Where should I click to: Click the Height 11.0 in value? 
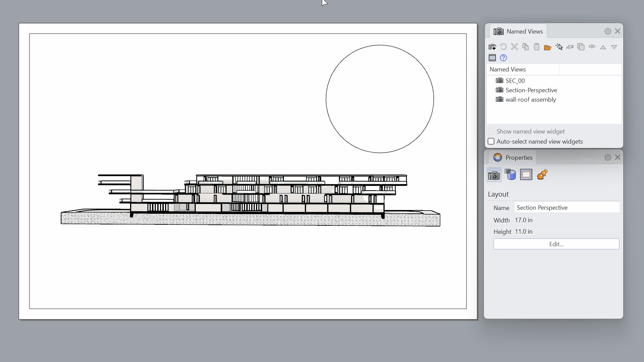point(524,231)
